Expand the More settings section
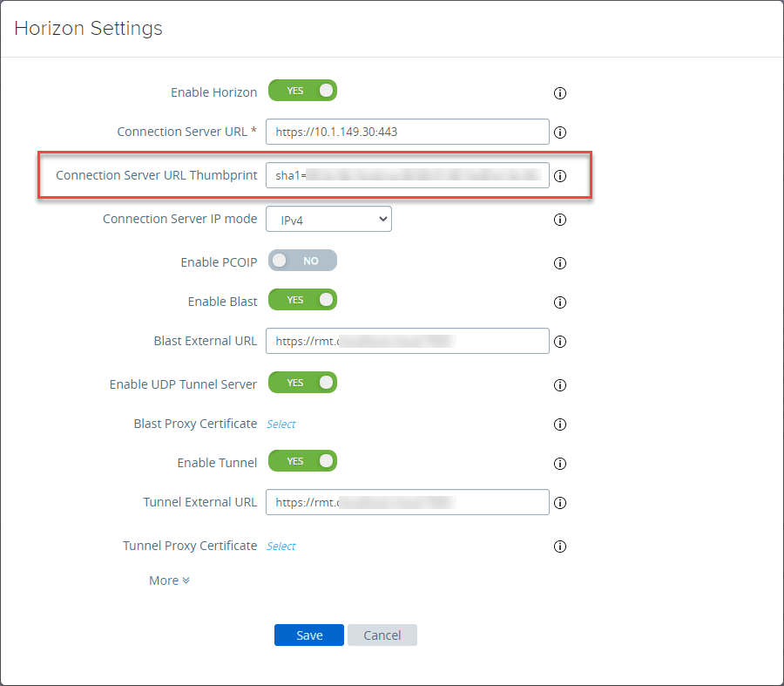Viewport: 784px width, 686px height. [169, 581]
